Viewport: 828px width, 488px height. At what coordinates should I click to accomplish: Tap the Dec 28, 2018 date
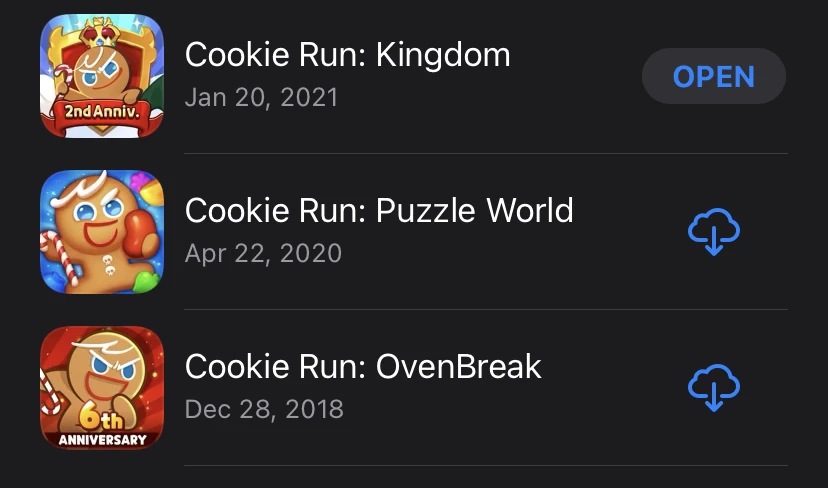point(264,409)
